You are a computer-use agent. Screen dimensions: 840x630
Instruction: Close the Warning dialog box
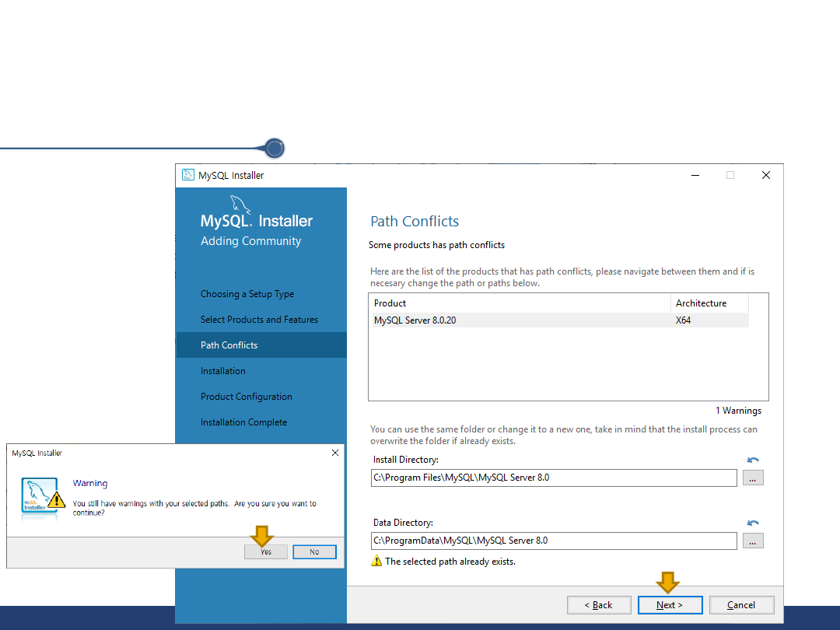[x=335, y=453]
